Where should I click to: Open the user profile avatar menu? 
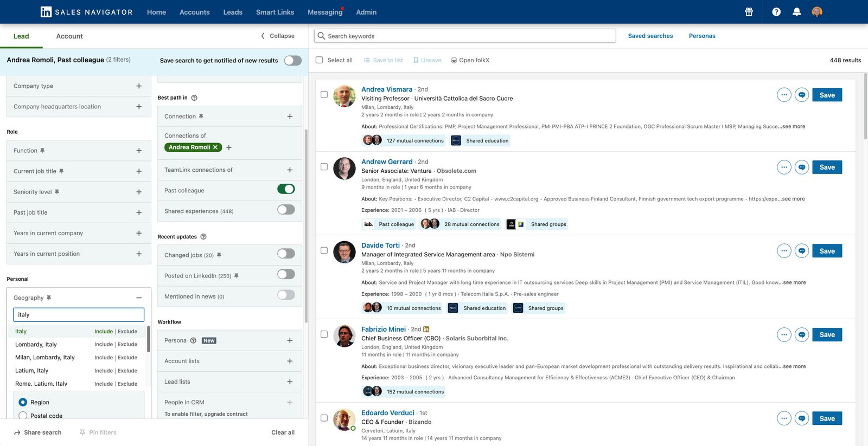point(817,12)
